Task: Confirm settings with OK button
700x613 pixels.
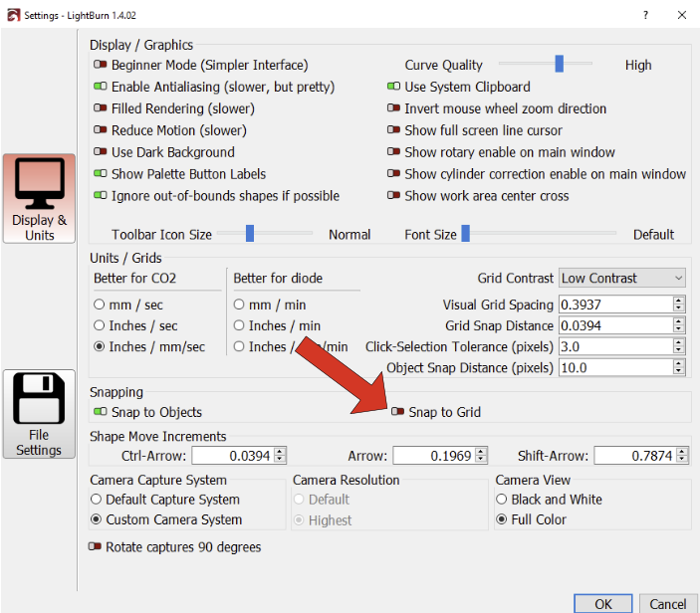Action: [603, 604]
